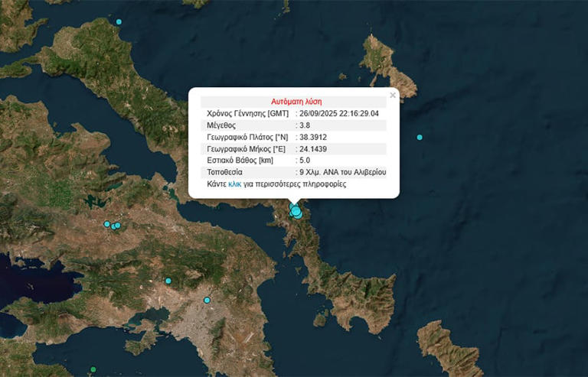This screenshot has width=588, height=377.
Task: Click the latitude value 38.3912
Action: (x=314, y=137)
